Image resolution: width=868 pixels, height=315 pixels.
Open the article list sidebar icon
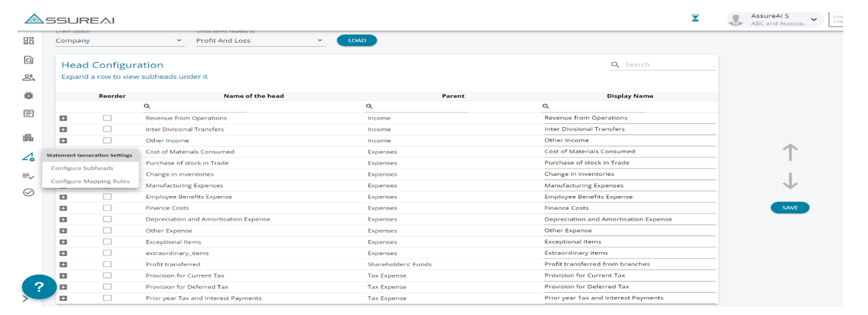pos(28,114)
